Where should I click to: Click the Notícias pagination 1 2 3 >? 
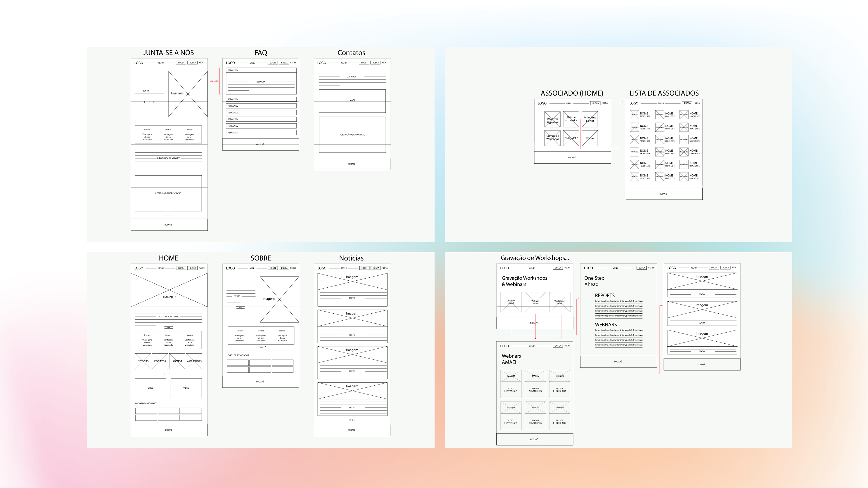(x=351, y=420)
